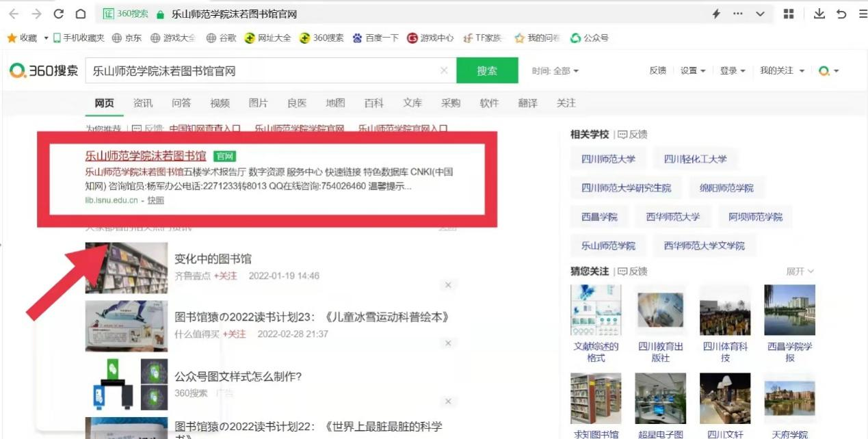Expand the 登录 dropdown
The image size is (868, 439).
pos(732,71)
